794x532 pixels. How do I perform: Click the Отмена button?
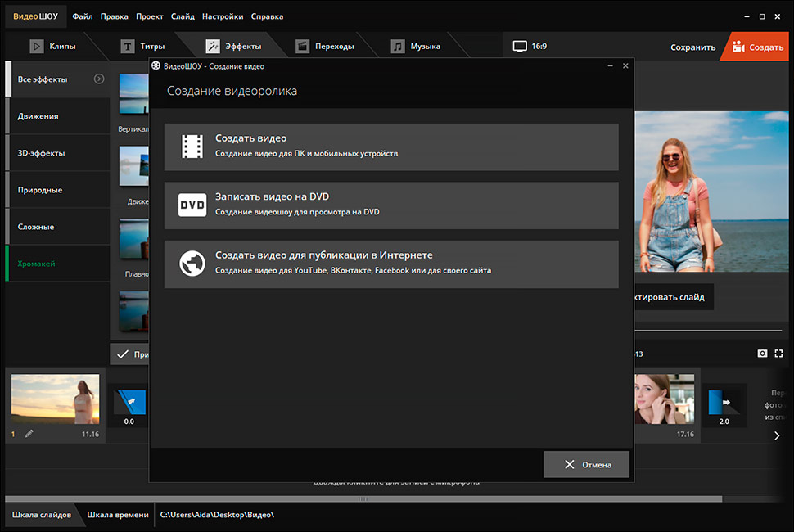click(x=586, y=464)
